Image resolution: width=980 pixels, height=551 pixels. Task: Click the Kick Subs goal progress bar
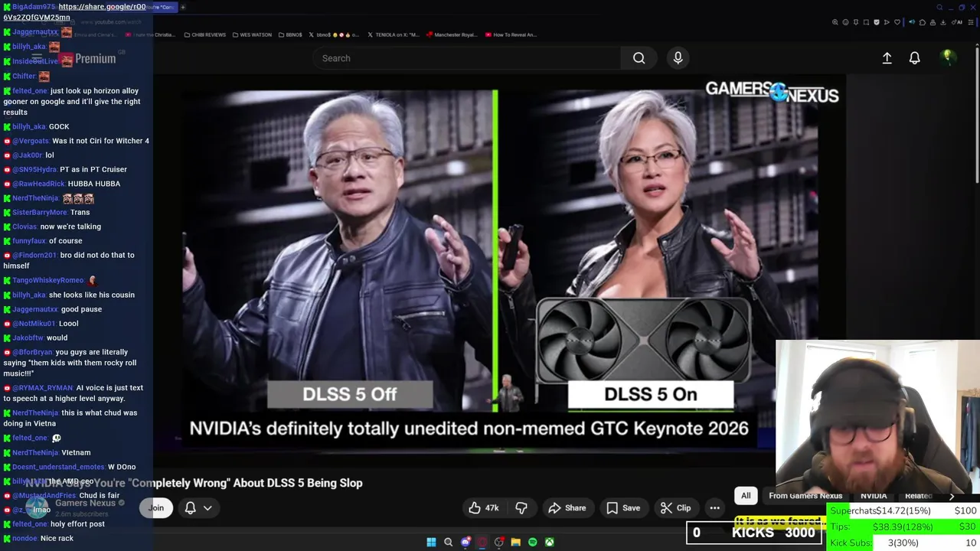click(903, 543)
